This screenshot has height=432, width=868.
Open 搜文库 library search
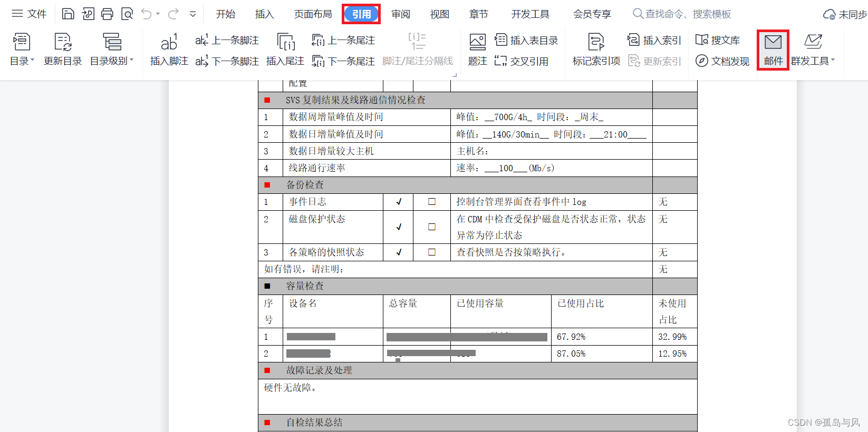[718, 40]
